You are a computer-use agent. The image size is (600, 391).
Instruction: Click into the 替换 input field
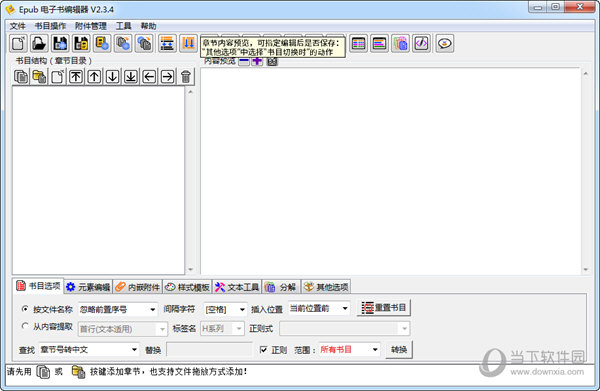(x=210, y=349)
